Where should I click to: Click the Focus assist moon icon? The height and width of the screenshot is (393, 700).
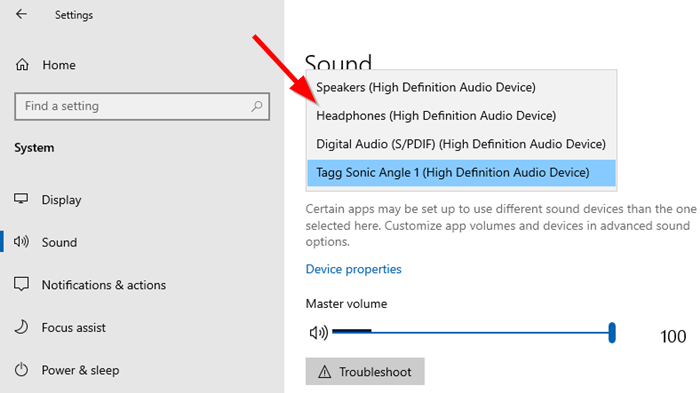21,327
